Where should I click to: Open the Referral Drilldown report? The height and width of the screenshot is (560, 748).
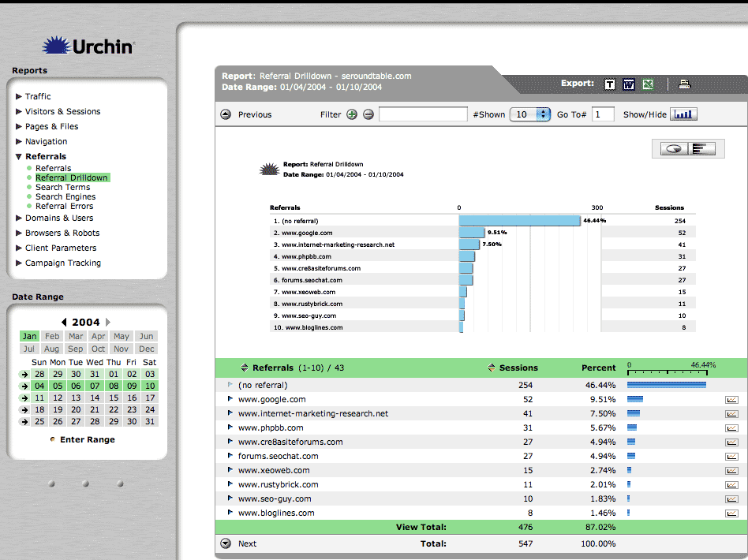click(x=72, y=177)
